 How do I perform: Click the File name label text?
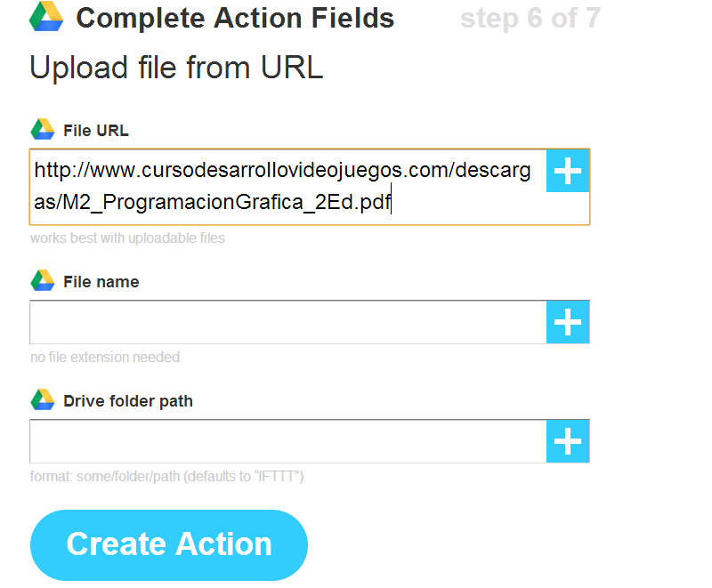click(101, 282)
